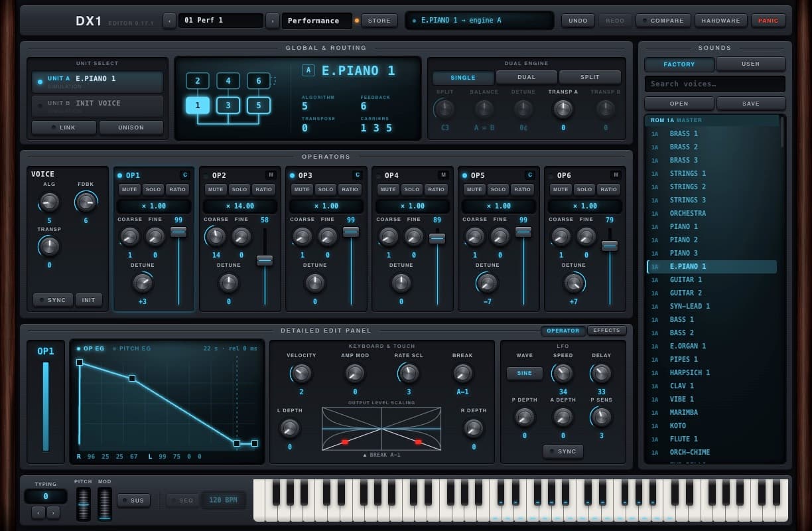Toggle Link between units
The height and width of the screenshot is (531, 812).
click(64, 127)
